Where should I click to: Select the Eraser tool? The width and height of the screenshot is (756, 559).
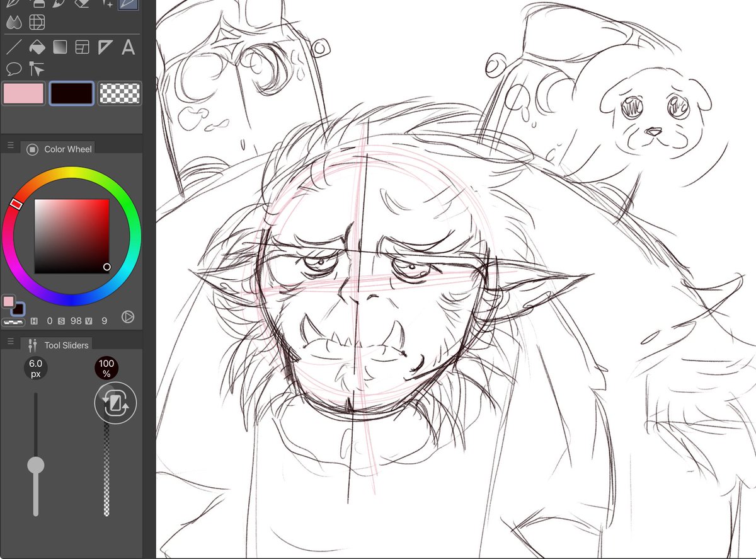(82, 3)
